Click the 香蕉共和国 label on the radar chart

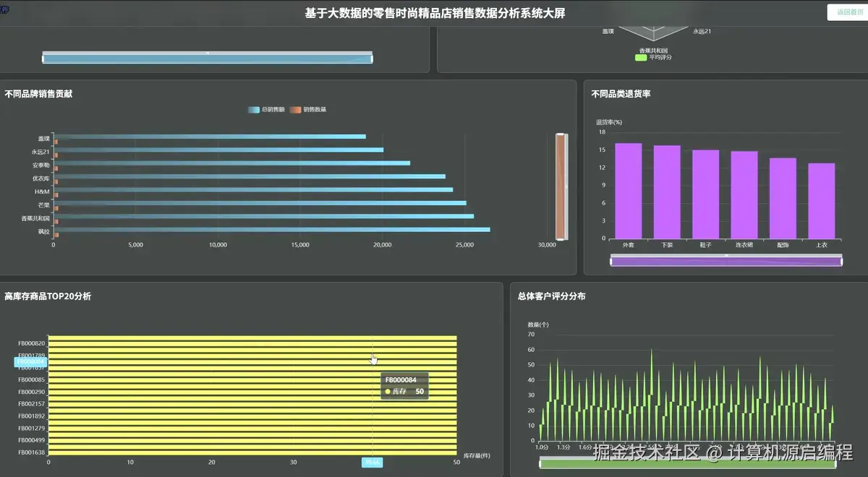click(x=653, y=51)
